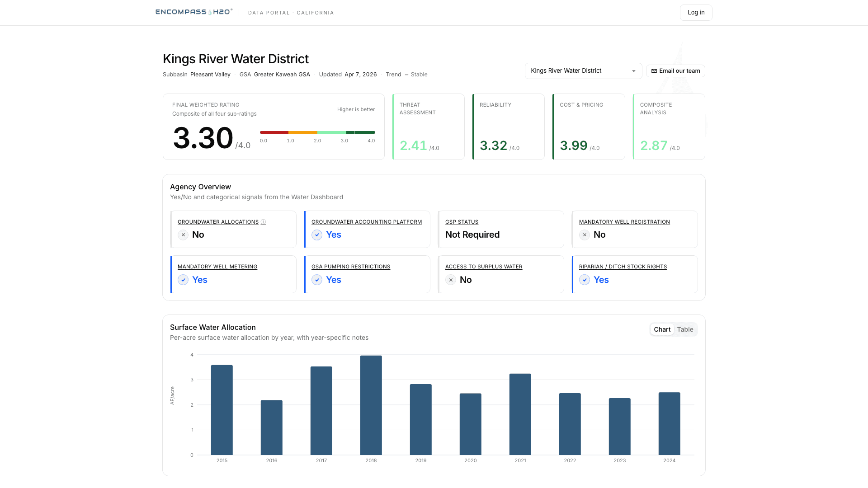Click the 3.30 final rating value
The width and height of the screenshot is (868, 488).
pyautogui.click(x=203, y=138)
